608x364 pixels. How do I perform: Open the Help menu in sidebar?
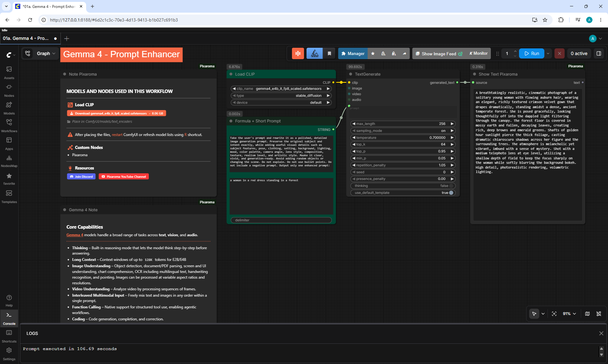[9, 301]
